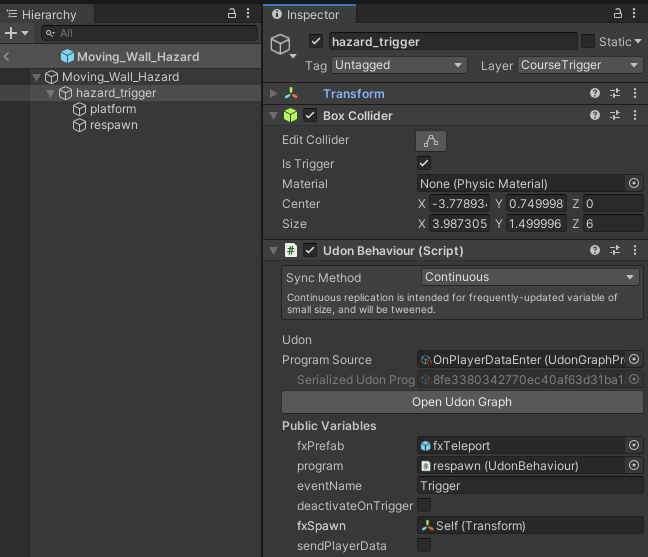
Task: Open Box Collider help reference icon
Action: 595,116
